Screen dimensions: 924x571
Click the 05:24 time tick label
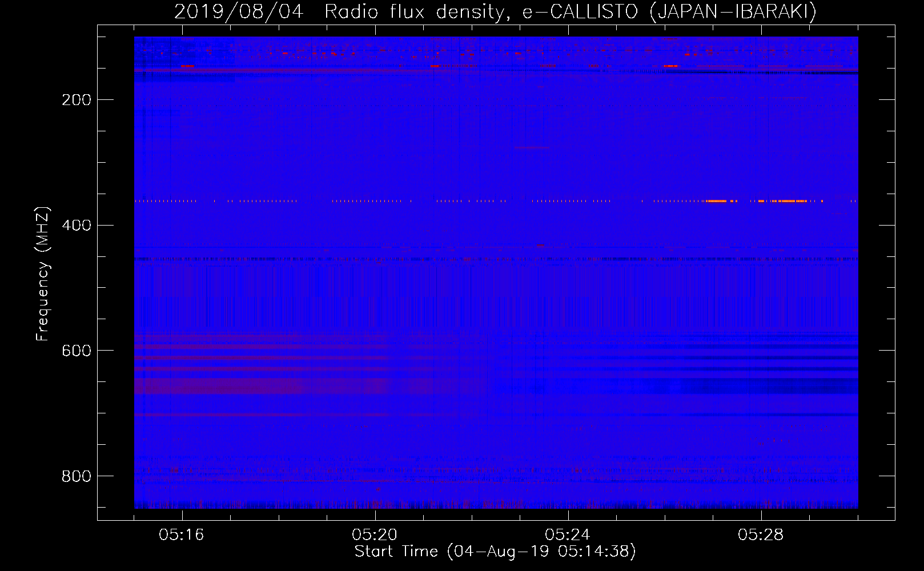point(568,535)
